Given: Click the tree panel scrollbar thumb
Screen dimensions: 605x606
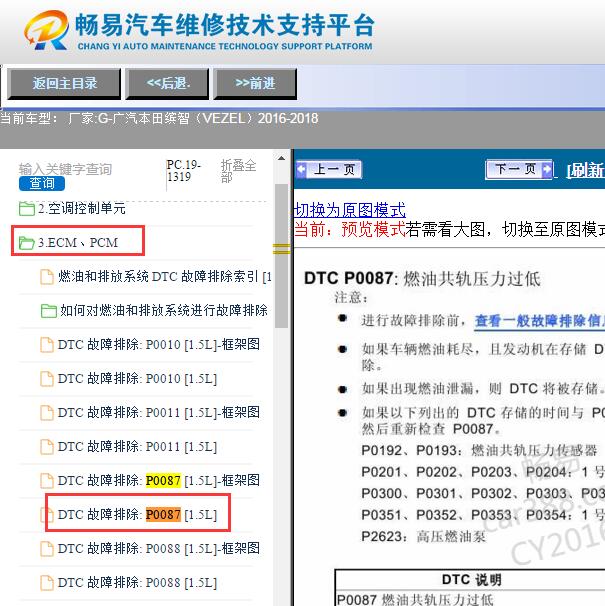Looking at the screenshot, I should pyautogui.click(x=281, y=256).
